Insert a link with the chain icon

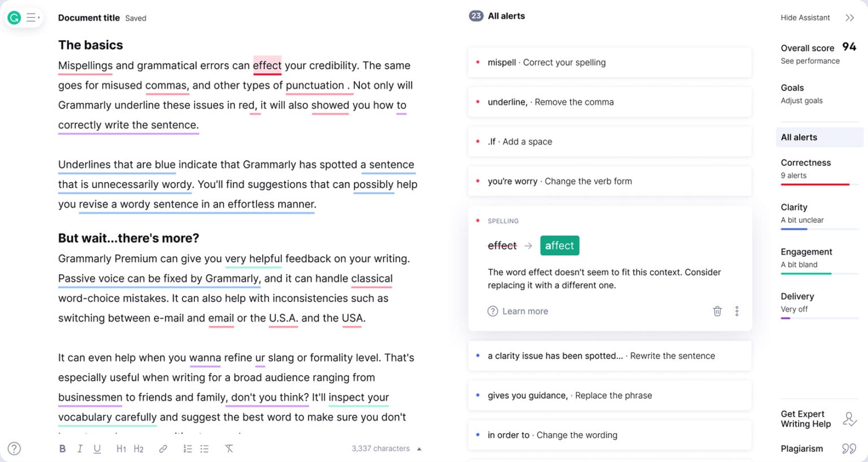(163, 448)
